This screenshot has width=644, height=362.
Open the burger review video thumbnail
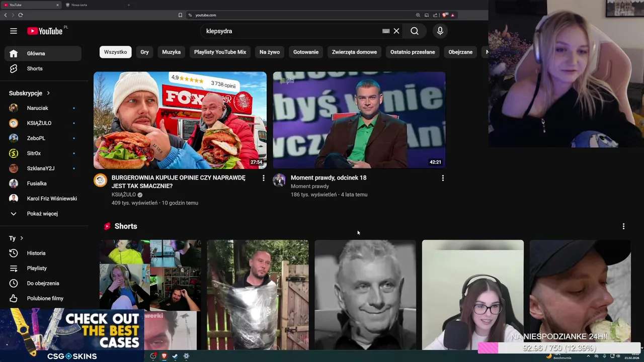click(180, 120)
